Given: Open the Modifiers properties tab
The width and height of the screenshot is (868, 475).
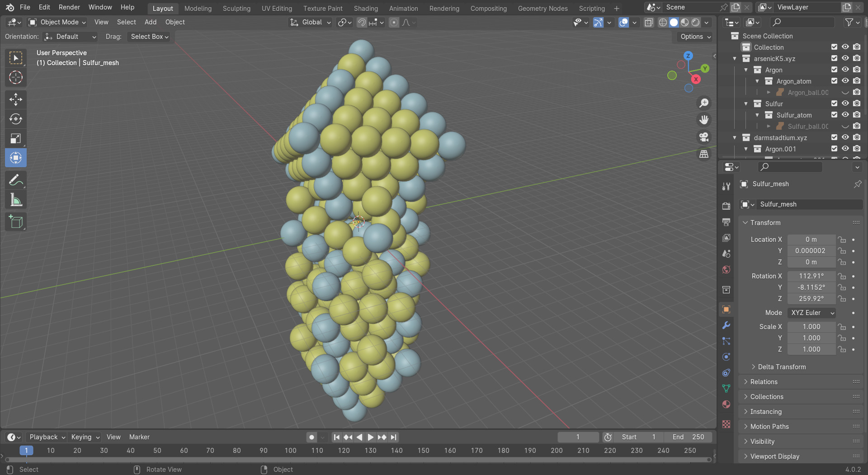Looking at the screenshot, I should pos(726,325).
